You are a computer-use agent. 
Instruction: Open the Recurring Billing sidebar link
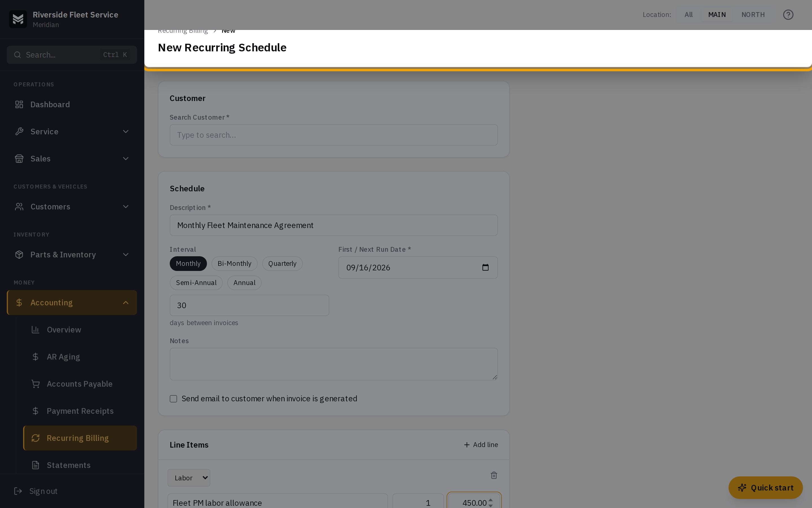coord(80,438)
